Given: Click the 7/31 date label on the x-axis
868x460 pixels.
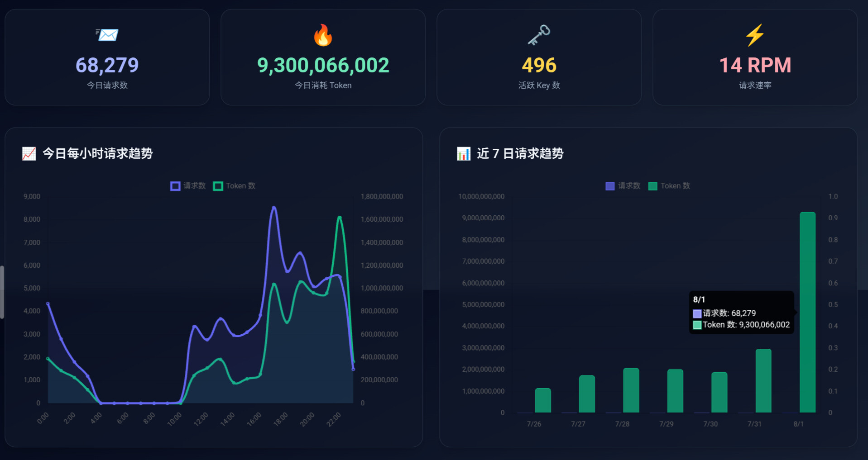Looking at the screenshot, I should [x=754, y=424].
